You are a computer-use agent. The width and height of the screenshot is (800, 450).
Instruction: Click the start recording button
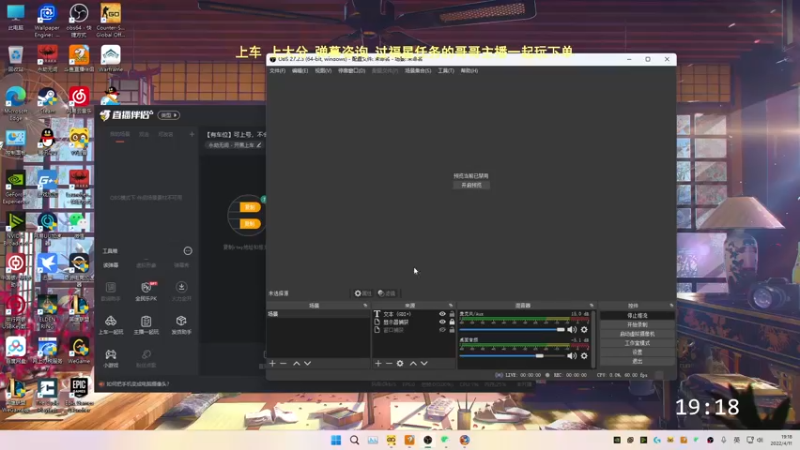click(637, 324)
